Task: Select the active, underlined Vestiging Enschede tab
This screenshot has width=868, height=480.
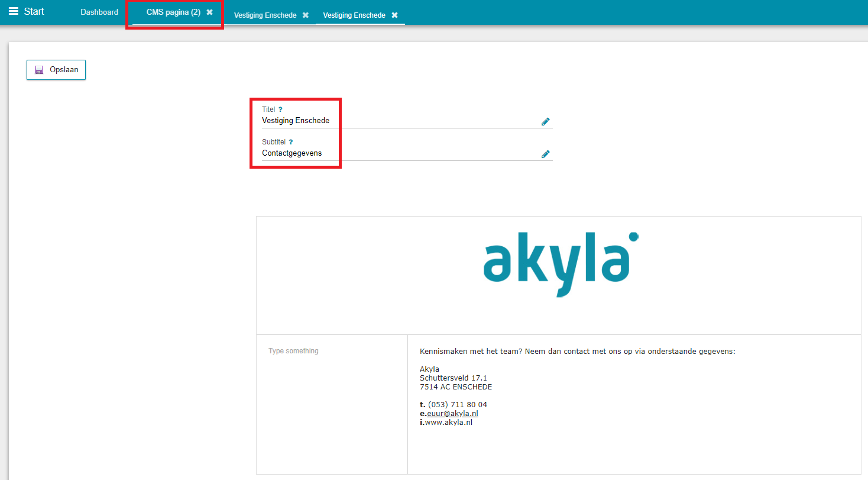Action: [354, 15]
